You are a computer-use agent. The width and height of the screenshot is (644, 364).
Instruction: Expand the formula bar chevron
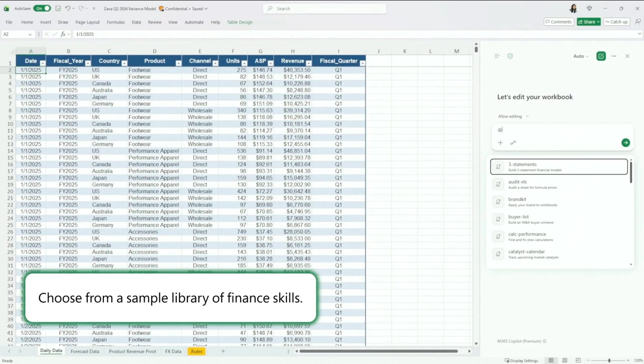coord(639,34)
